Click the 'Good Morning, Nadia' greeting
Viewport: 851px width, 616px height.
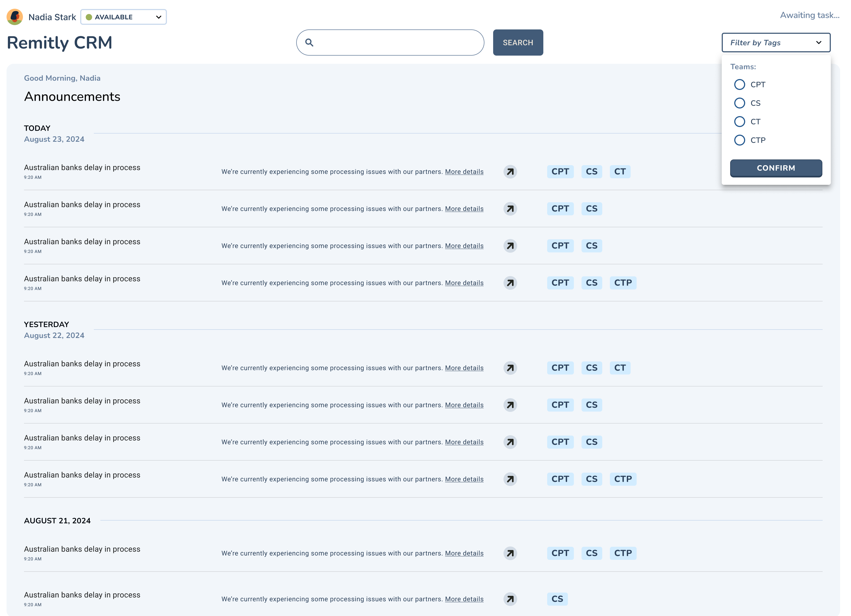pos(62,78)
